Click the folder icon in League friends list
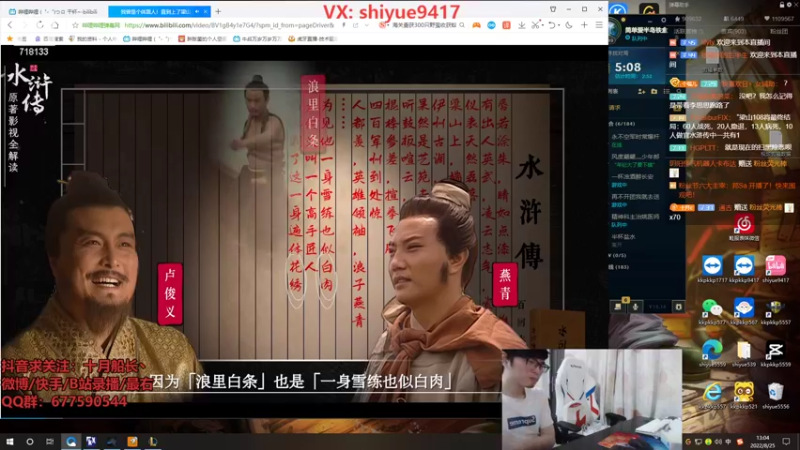The image size is (800, 450). (654, 91)
